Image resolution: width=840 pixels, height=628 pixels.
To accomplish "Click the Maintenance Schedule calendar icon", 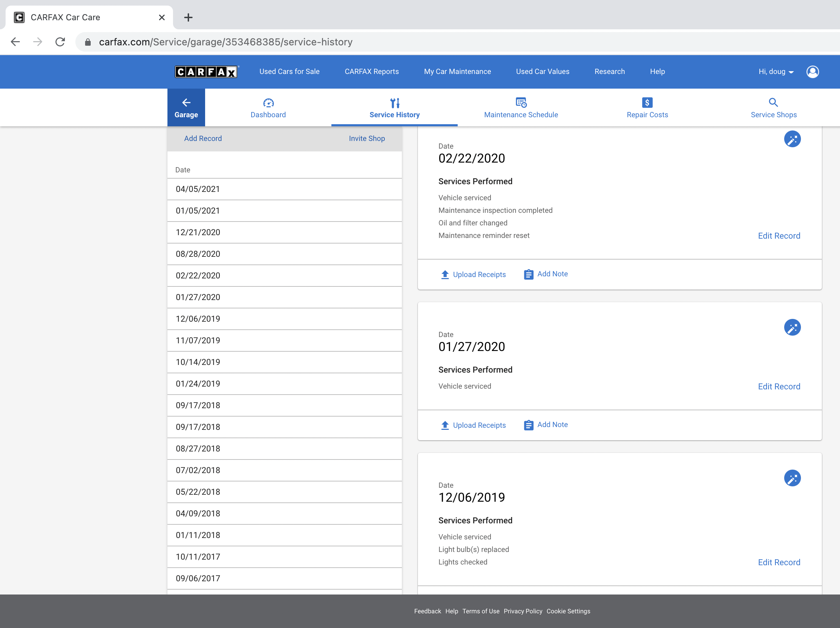I will pyautogui.click(x=521, y=102).
